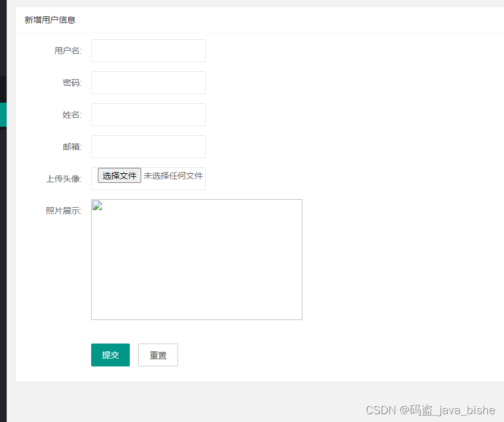Click the 新增用户信息 heading
This screenshot has width=504, height=422.
50,20
